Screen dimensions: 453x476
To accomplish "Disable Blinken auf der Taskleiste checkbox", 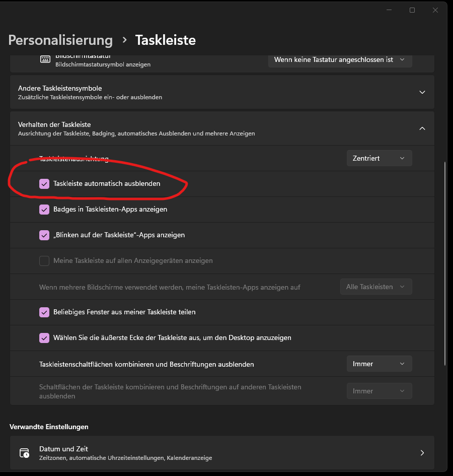I will point(44,235).
